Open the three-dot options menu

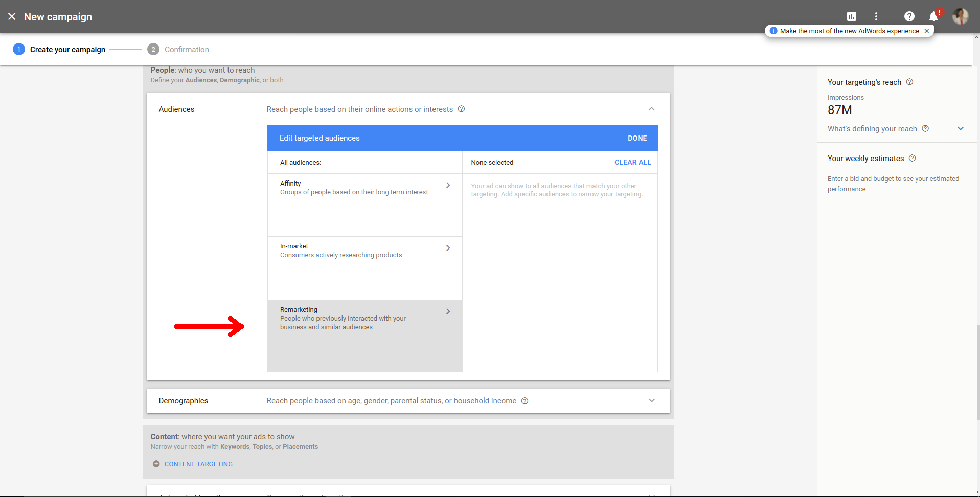(876, 16)
